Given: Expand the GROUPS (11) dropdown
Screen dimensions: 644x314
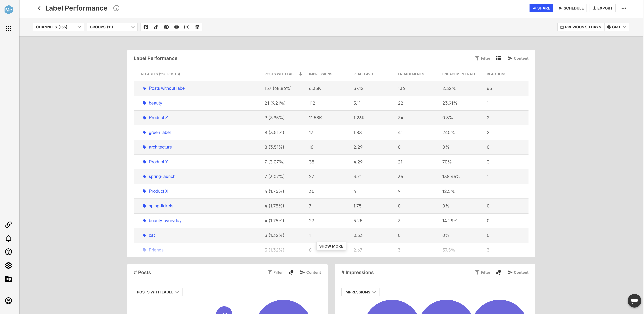Looking at the screenshot, I should click(x=112, y=27).
